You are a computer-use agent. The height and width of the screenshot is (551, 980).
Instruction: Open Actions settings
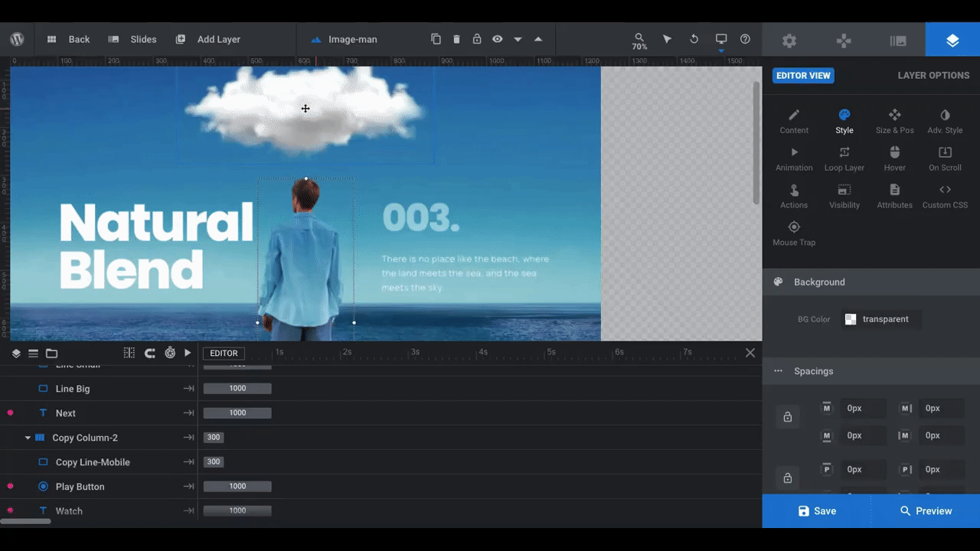(x=794, y=197)
